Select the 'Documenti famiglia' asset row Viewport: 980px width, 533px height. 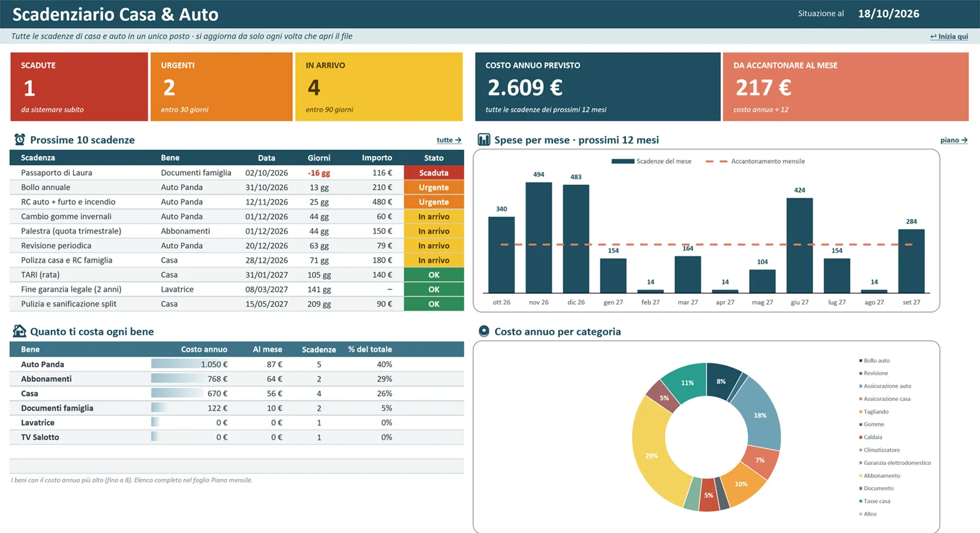tap(236, 408)
